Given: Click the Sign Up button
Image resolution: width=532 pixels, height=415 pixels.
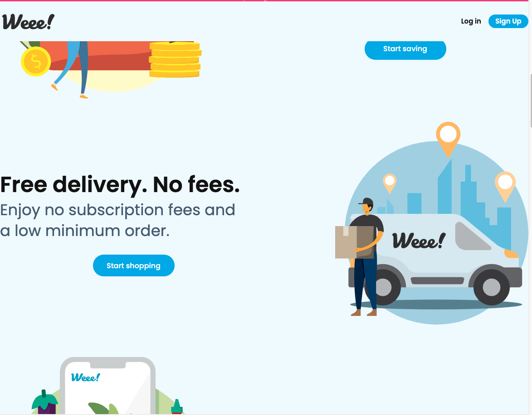Looking at the screenshot, I should coord(508,21).
